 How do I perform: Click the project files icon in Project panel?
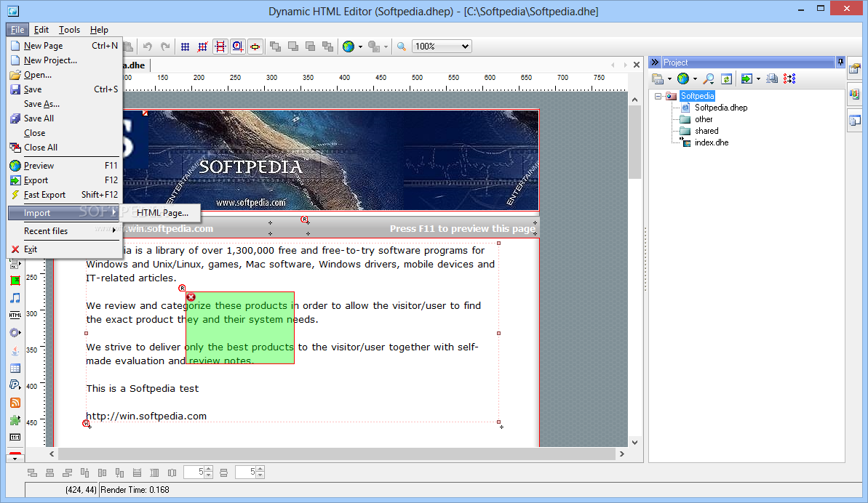click(658, 79)
